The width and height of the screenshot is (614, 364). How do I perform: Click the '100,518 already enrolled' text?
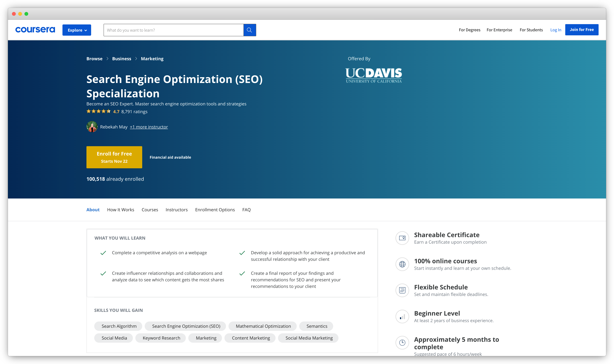click(115, 179)
